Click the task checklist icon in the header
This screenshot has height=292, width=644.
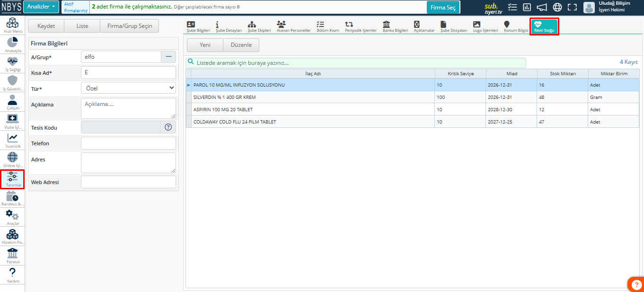[x=512, y=7]
